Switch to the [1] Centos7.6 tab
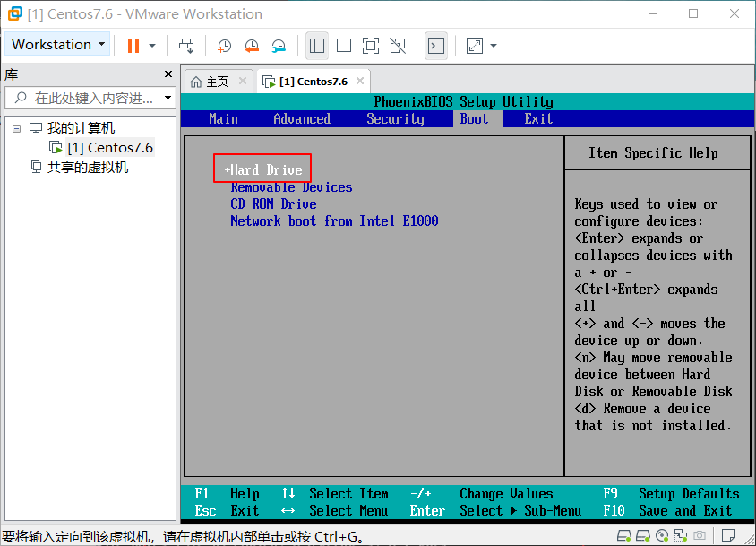The width and height of the screenshot is (756, 546). pos(314,82)
